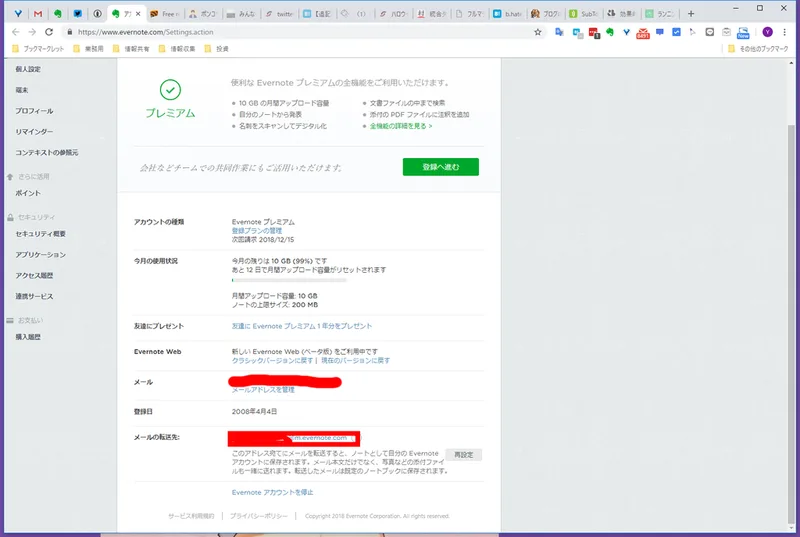
Task: Open the ブックマークレット bookmark folder
Action: [38, 49]
